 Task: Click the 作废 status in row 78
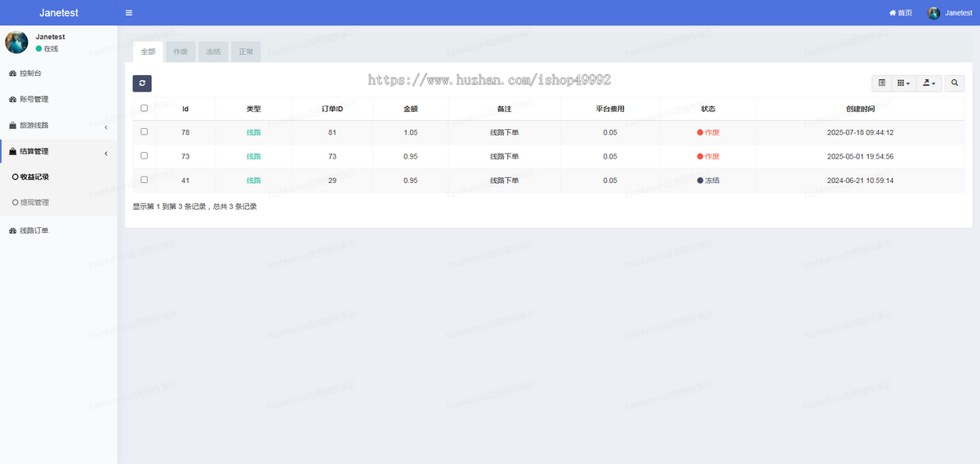(x=708, y=132)
